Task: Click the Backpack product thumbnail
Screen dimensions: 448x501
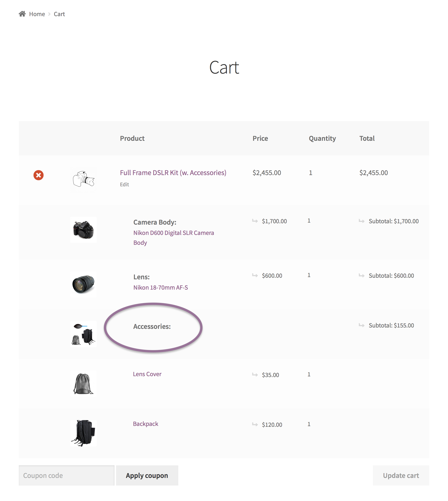Action: 83,433
